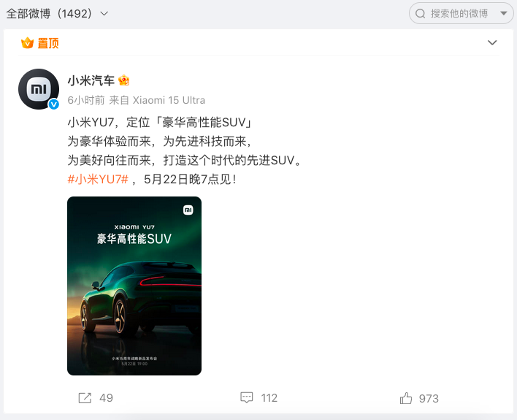The width and height of the screenshot is (517, 420).
Task: Click the 973 likes count
Action: (429, 399)
